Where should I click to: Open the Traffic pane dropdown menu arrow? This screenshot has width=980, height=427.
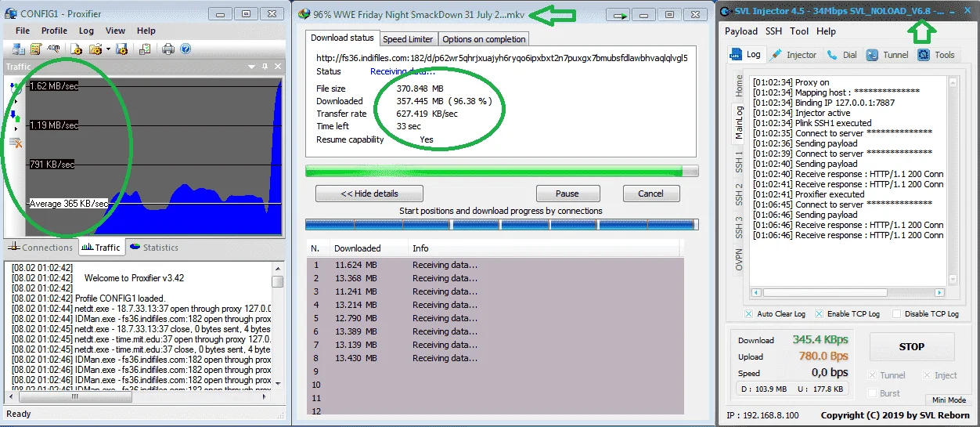(253, 67)
